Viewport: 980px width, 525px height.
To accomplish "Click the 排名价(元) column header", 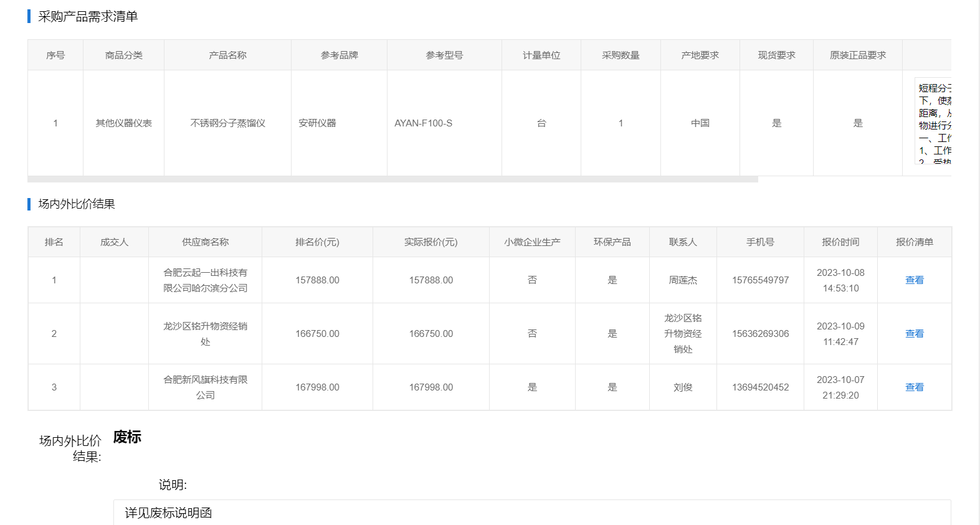I will (x=317, y=242).
